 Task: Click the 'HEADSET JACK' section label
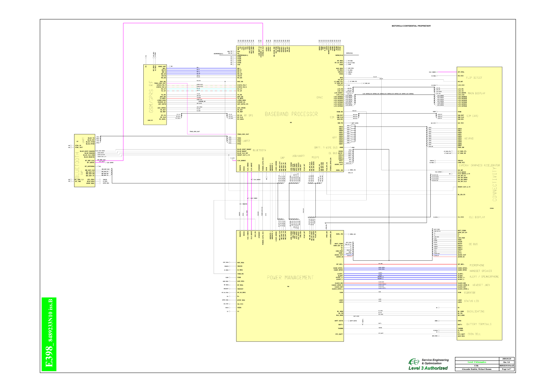482,285
